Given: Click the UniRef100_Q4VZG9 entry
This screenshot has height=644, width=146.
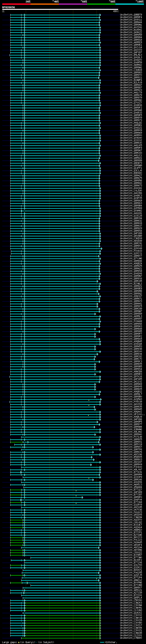Looking at the screenshot, I should (131, 404).
